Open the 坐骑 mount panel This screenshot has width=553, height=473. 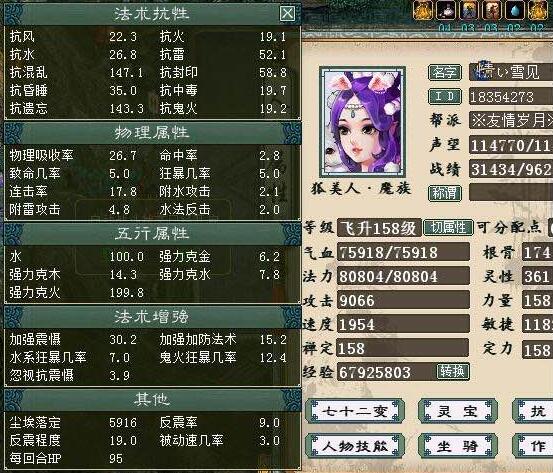[x=457, y=447]
